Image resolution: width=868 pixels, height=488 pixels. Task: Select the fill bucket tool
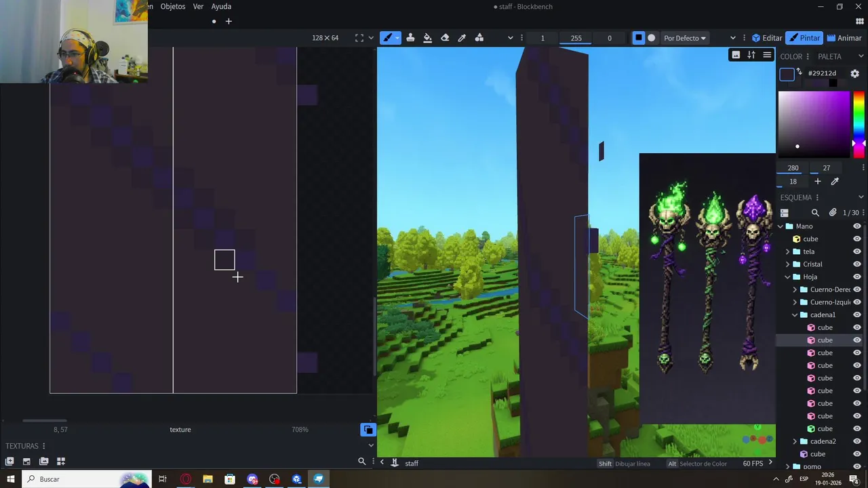pos(427,38)
